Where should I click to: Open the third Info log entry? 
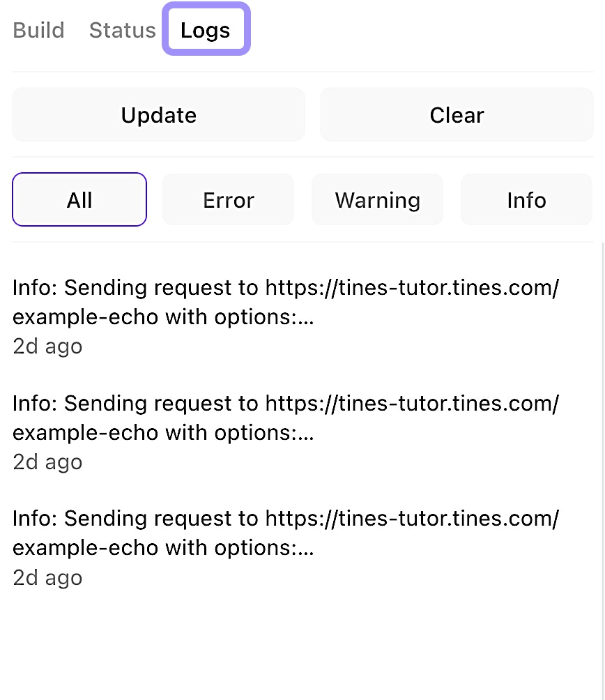pyautogui.click(x=209, y=533)
